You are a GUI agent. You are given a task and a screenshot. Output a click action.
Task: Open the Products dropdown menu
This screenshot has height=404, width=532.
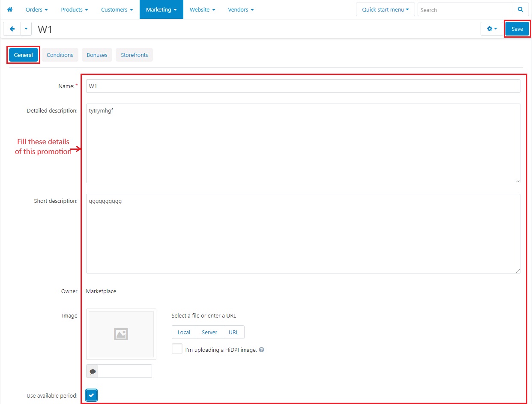point(75,9)
